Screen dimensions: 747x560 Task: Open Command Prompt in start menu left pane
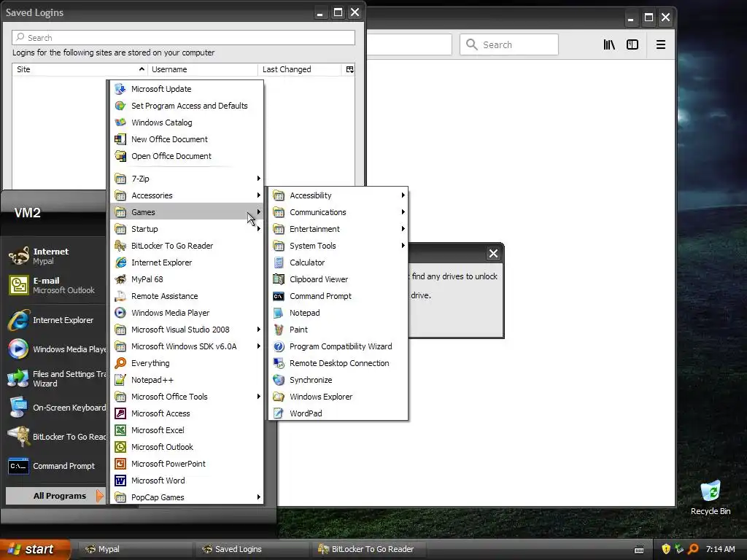(55, 466)
